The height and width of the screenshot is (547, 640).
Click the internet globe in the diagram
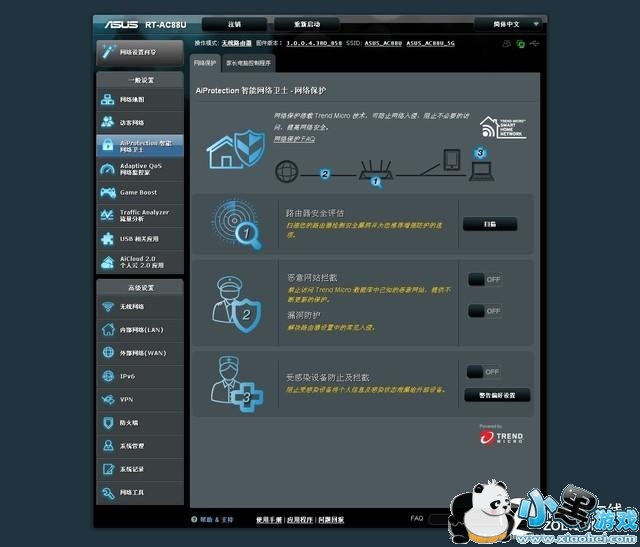click(287, 171)
